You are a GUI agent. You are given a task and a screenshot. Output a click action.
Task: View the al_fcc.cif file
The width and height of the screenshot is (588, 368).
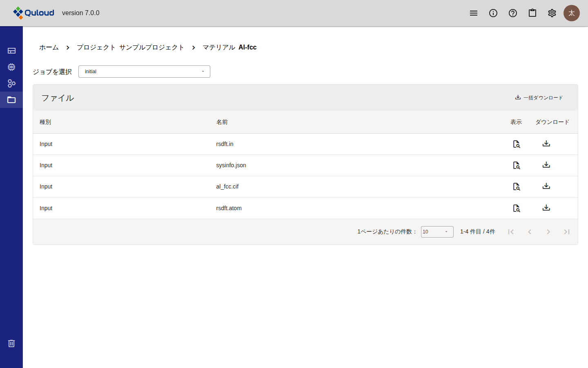(517, 186)
